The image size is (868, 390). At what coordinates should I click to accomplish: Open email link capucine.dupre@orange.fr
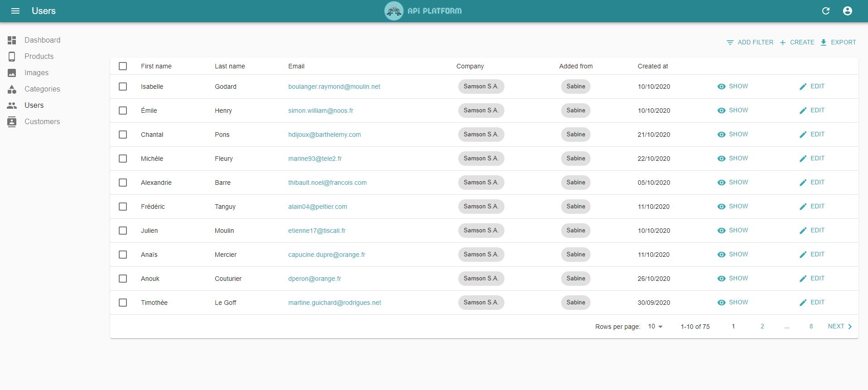(327, 255)
